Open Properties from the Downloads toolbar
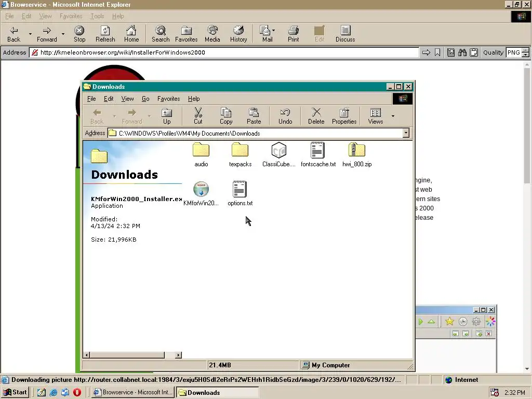Image resolution: width=532 pixels, height=399 pixels. 344,116
